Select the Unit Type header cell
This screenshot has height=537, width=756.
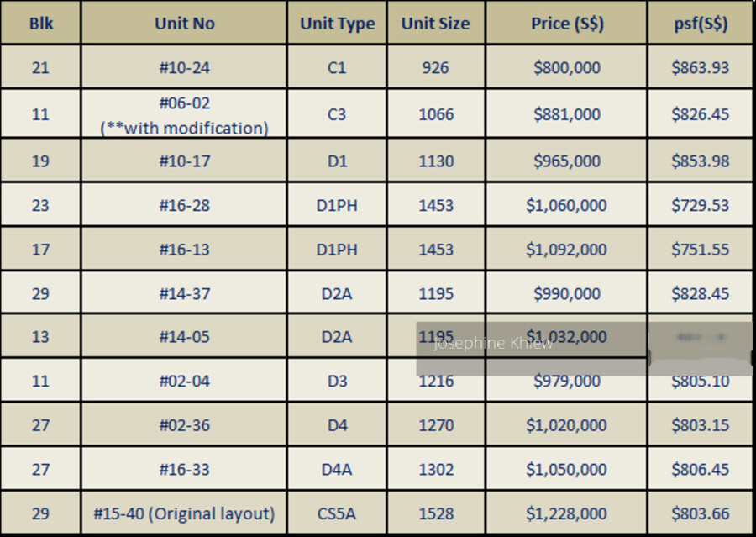337,24
